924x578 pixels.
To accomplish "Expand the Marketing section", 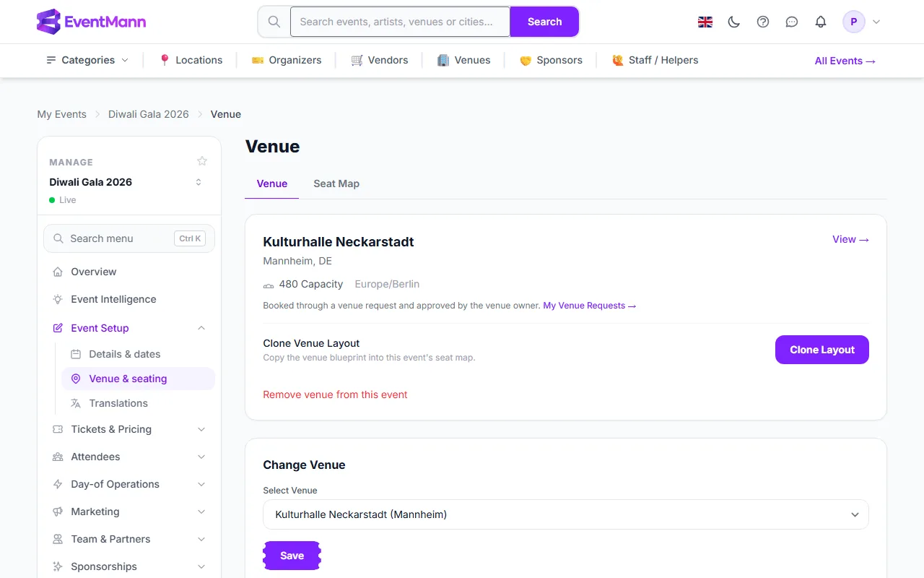I will (x=129, y=512).
